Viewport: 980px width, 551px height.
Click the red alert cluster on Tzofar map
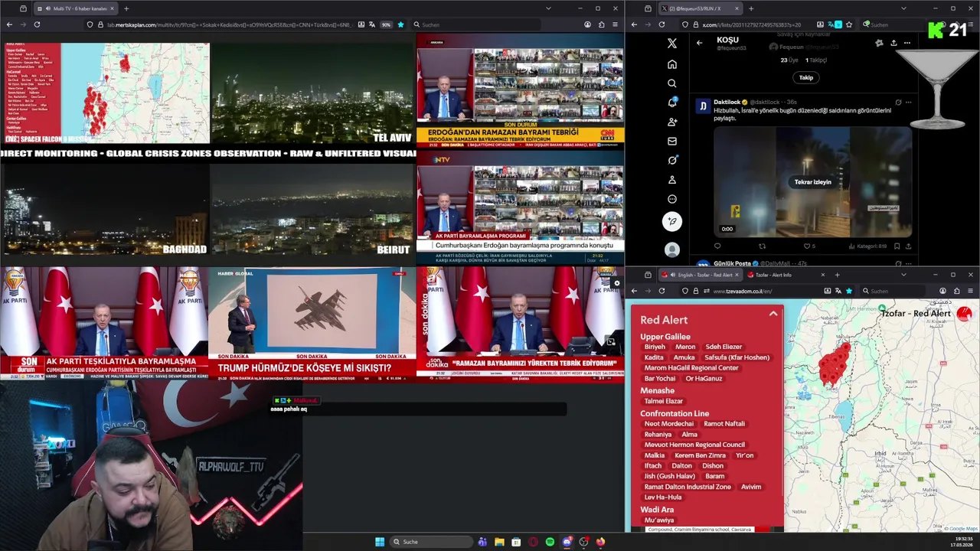click(x=834, y=364)
